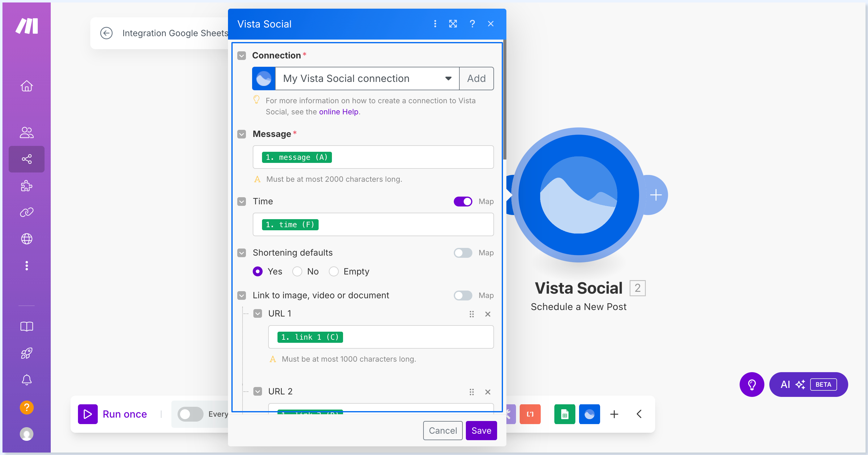Select the No radio for Shortening defaults
The height and width of the screenshot is (455, 868).
pyautogui.click(x=297, y=271)
